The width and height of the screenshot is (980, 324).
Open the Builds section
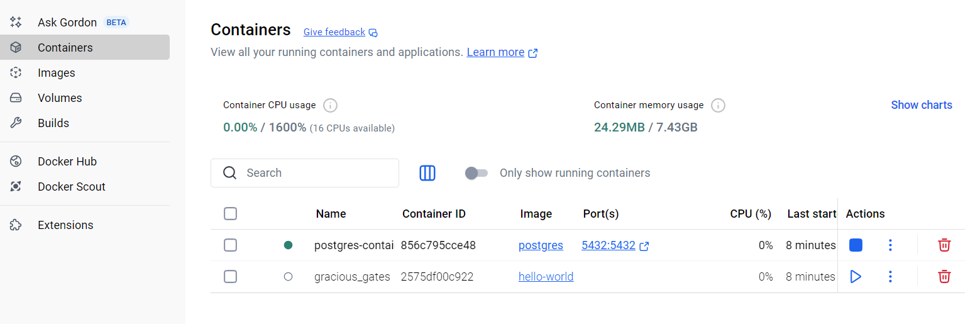[85, 123]
